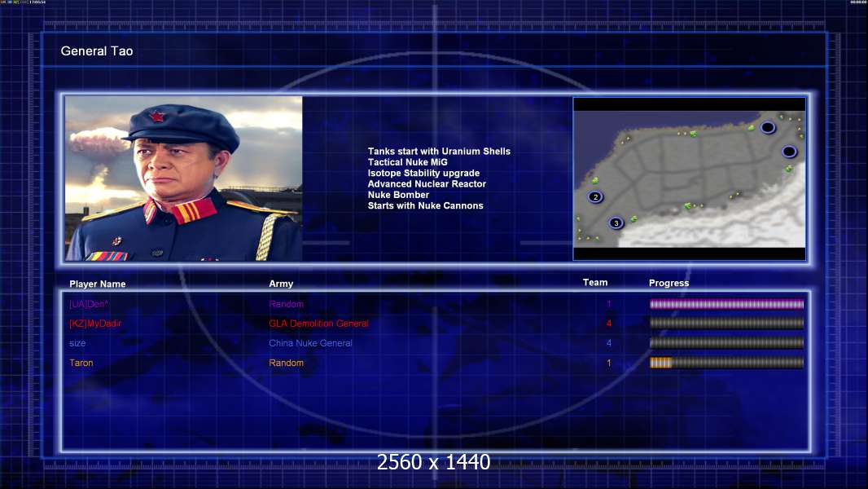Select player '[UA]Den^' in the list
Screen dimensions: 868x489
[x=89, y=304]
